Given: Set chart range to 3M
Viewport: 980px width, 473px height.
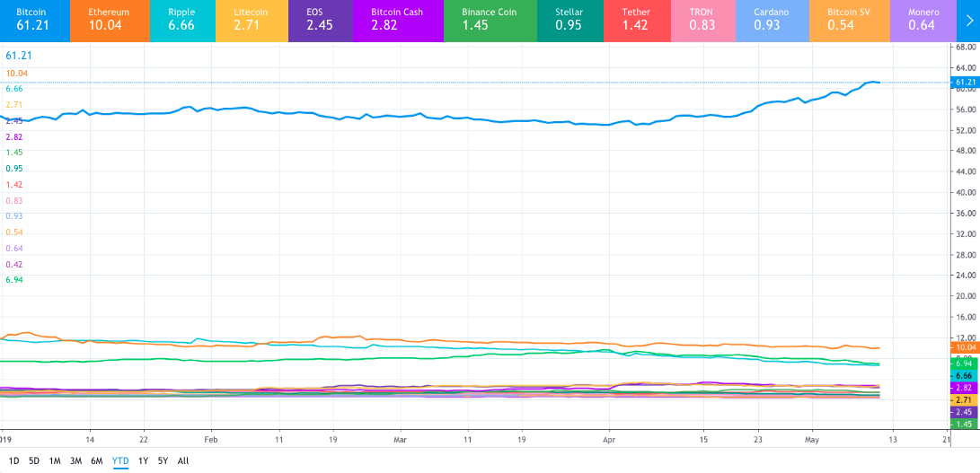Looking at the screenshot, I should pyautogui.click(x=75, y=461).
